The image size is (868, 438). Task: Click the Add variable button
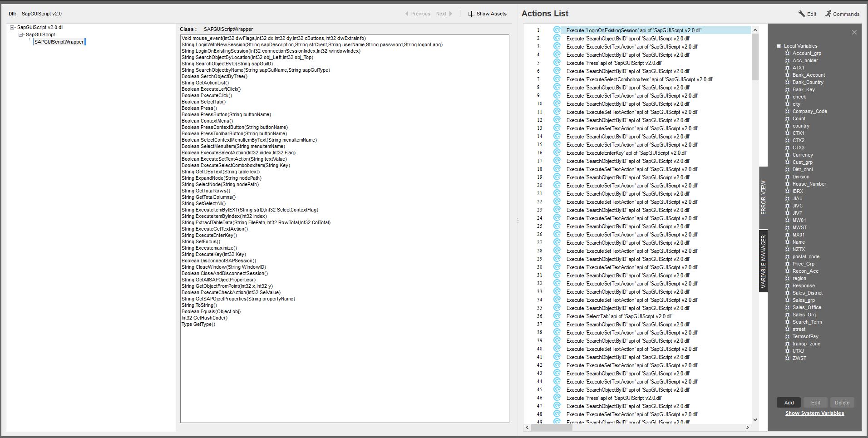click(789, 403)
